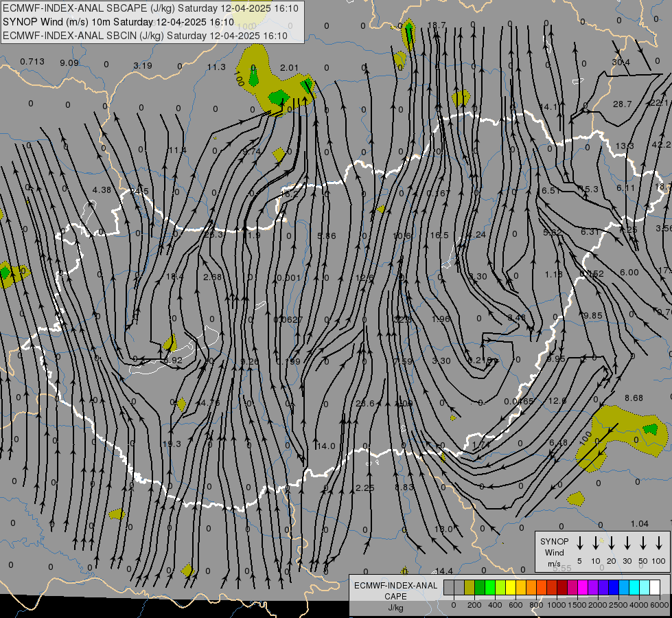
Task: Click the 9.85 value on the map
Action: (592, 316)
